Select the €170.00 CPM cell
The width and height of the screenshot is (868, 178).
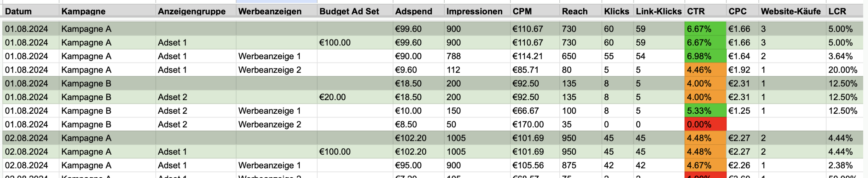[535, 124]
